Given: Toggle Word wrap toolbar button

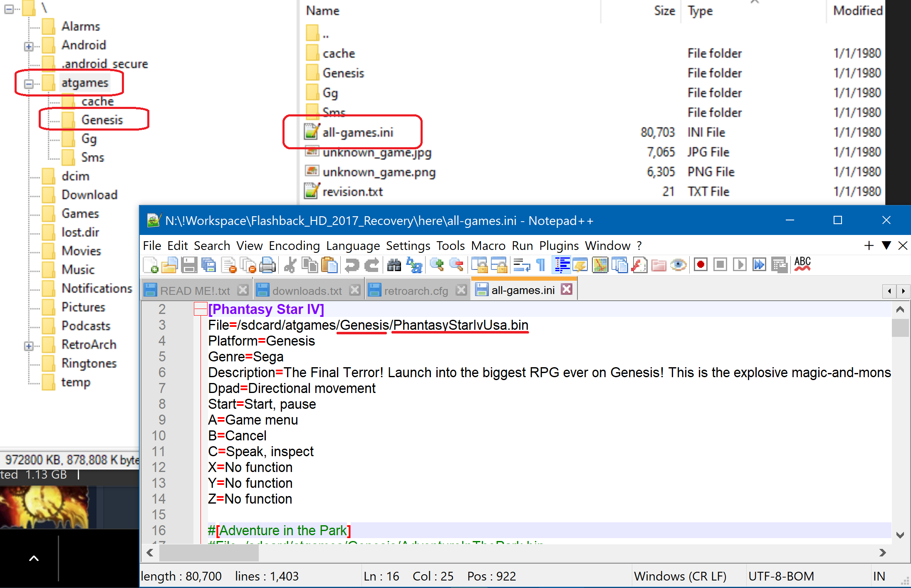Looking at the screenshot, I should coord(522,265).
